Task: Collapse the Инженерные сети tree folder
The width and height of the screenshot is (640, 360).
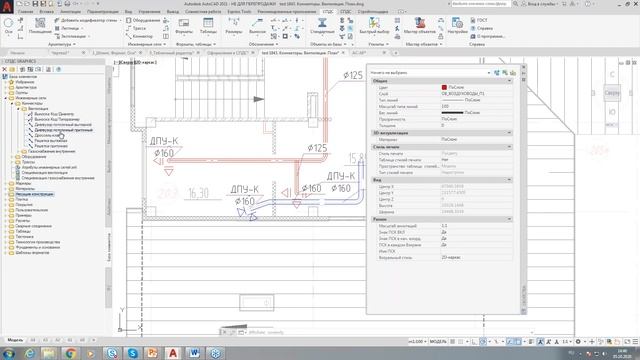Action: [x=6, y=98]
